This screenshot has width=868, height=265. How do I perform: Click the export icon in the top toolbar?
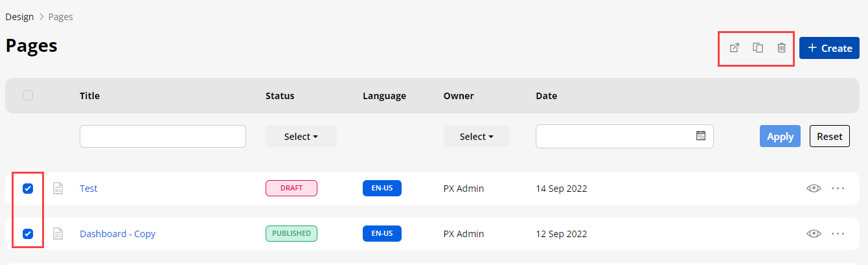(x=735, y=48)
